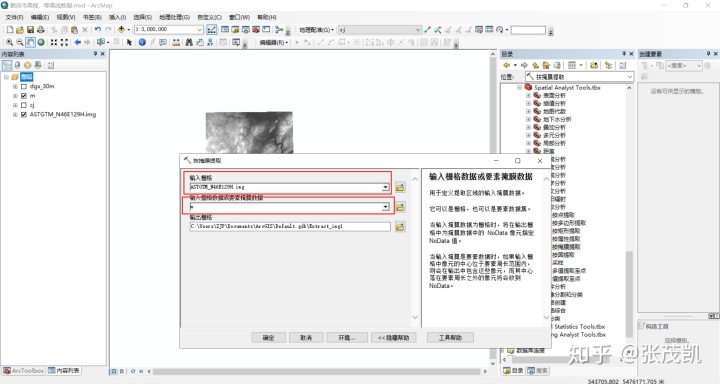The width and height of the screenshot is (720, 384).
Task: Browse for the output raster location with its folder icon
Action: pos(400,226)
